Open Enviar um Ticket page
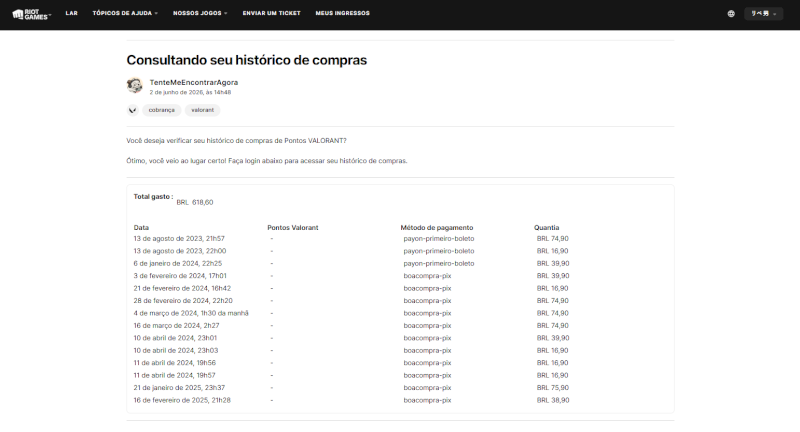This screenshot has width=800, height=432. [x=271, y=13]
